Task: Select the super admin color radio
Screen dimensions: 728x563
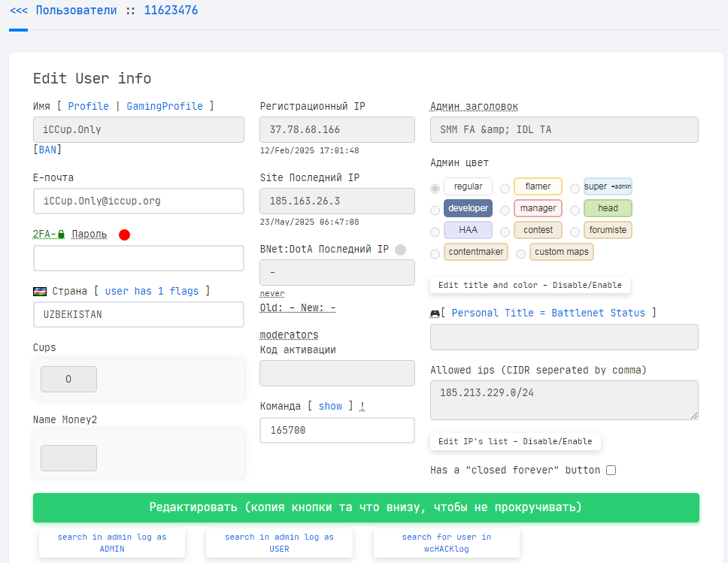Action: (x=575, y=189)
